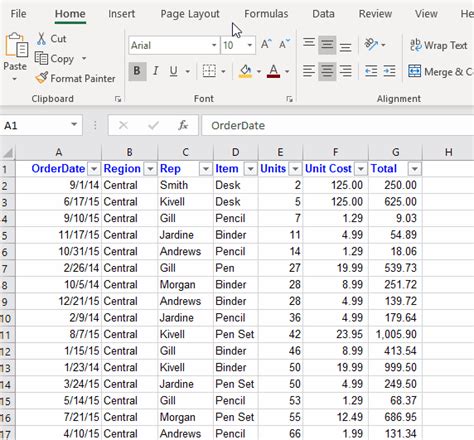Open Name Box dropdown arrow
Viewport: 474px width, 440px height.
click(74, 125)
